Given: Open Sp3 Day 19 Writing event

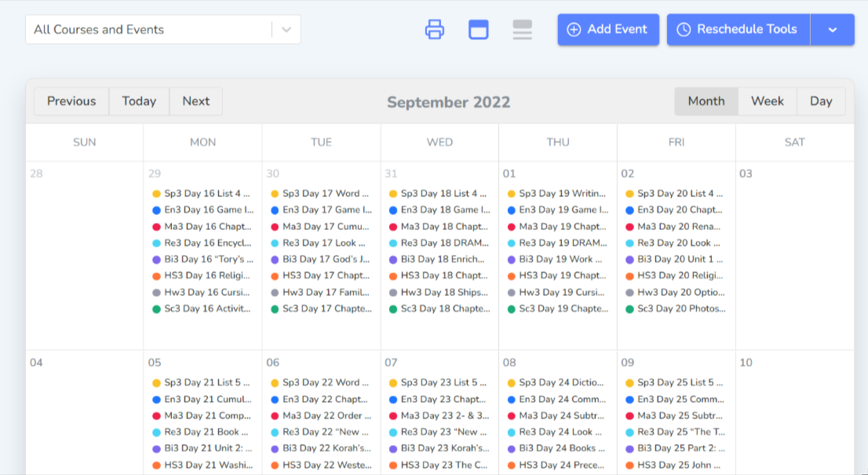Looking at the screenshot, I should [x=557, y=193].
